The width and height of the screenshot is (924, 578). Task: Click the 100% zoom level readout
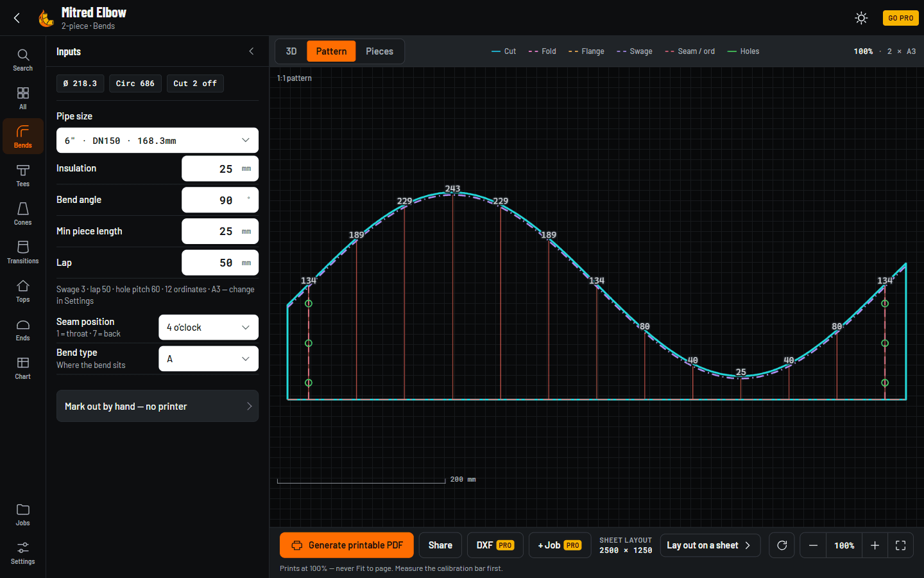click(x=844, y=545)
